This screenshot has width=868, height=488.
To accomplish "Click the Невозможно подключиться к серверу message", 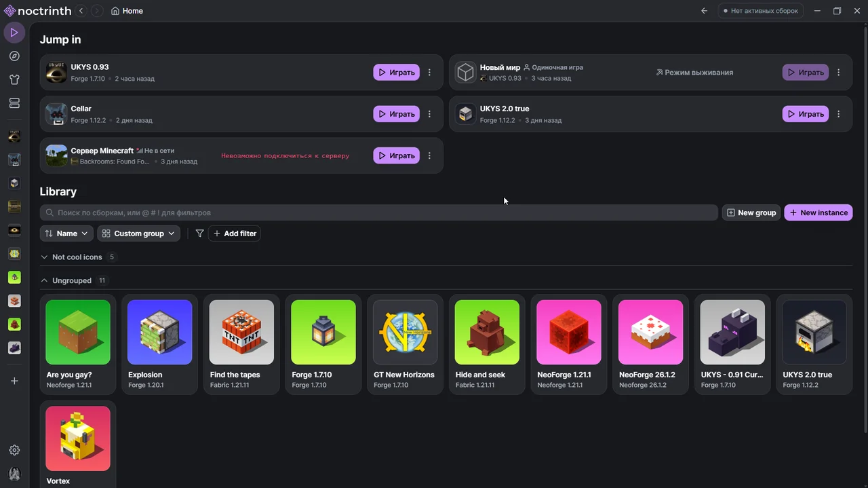I will 285,155.
